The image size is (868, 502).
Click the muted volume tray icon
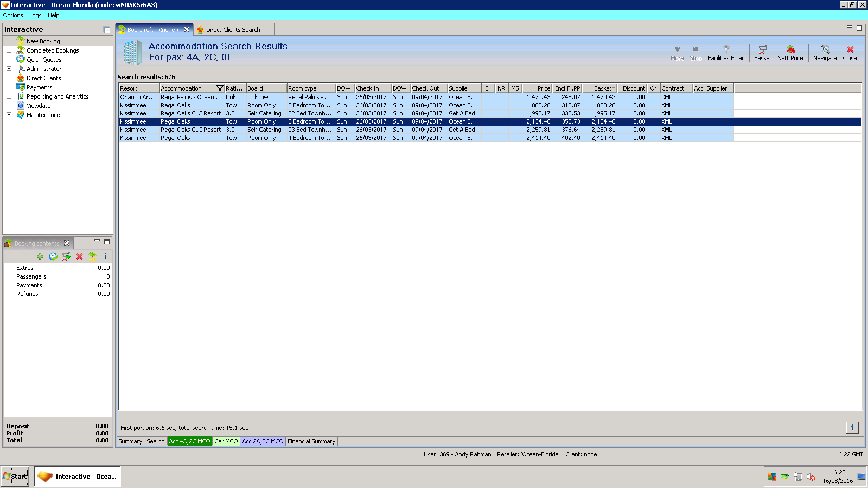point(811,477)
